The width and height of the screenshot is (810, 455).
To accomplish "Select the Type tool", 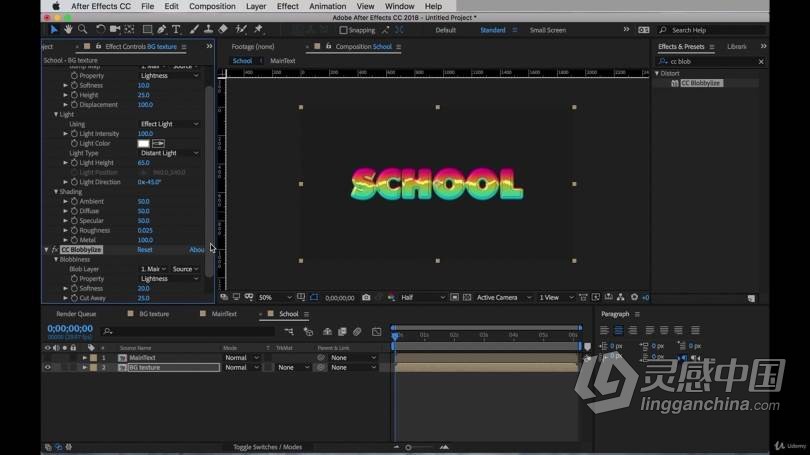I will (x=176, y=30).
